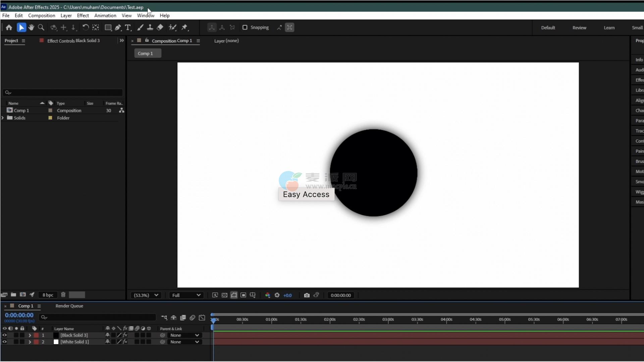644x362 pixels.
Task: Expand the White Solid 1 layer properties
Action: click(30, 342)
